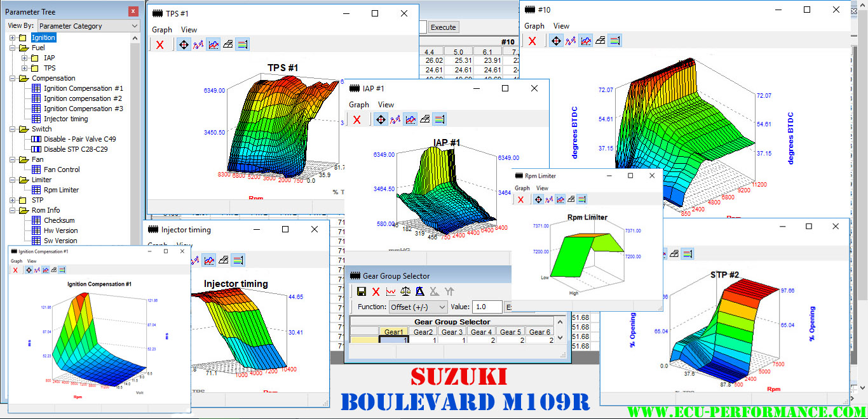Open the View menu in Rpm Limiter window
This screenshot has width=868, height=419.
542,188
